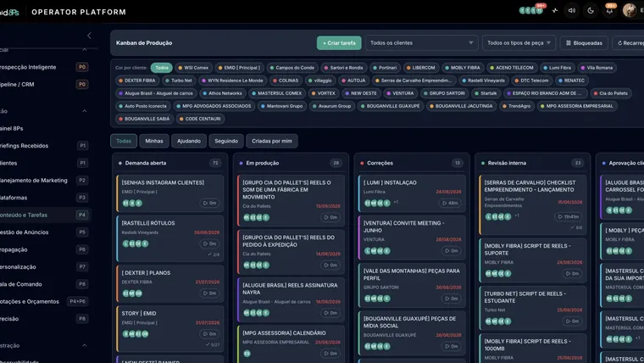Select the Criadas por mim tab

click(272, 141)
